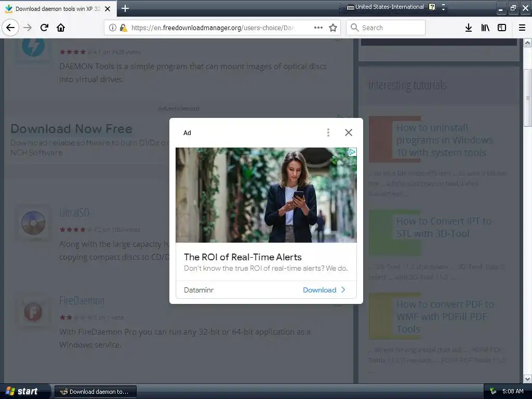
Task: Open the Firefox hamburger menu
Action: 522,28
